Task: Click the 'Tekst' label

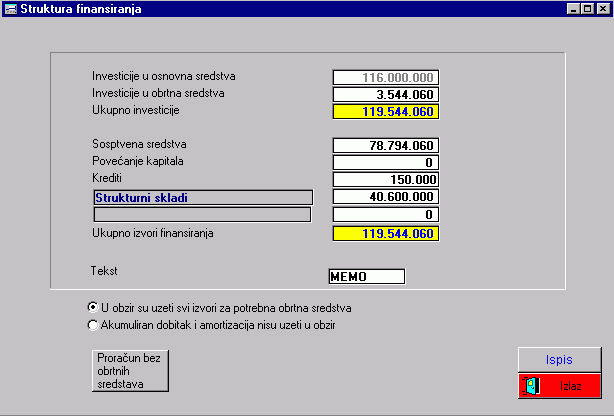Action: tap(104, 271)
